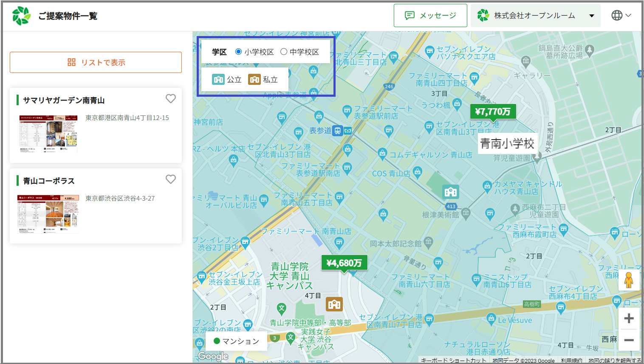The image size is (644, 364).
Task: Select the 中学校区 radio button
Action: coord(284,52)
